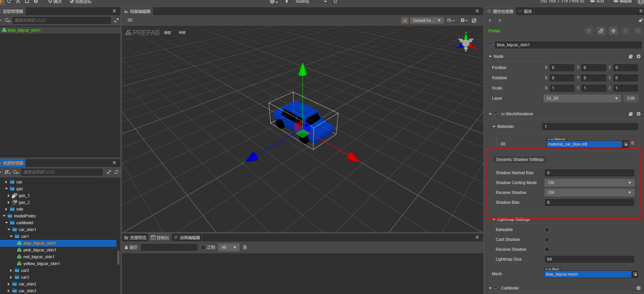This screenshot has width=644, height=294.
Task: Select blue_bigcar_skin1 node in hierarchy
Action: [24, 30]
